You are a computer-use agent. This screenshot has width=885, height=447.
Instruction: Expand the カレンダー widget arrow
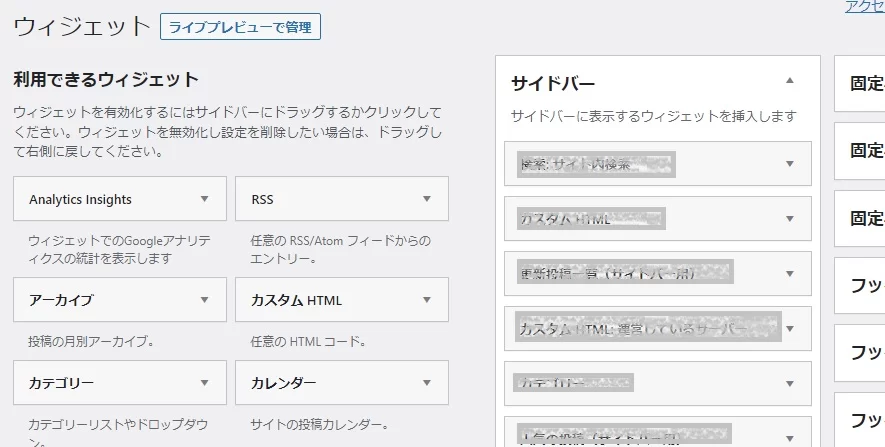click(427, 383)
